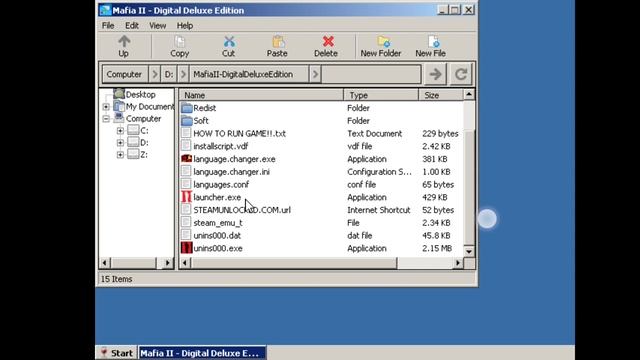The image size is (640, 360).
Task: Select the languages.conf file name
Action: (221, 184)
